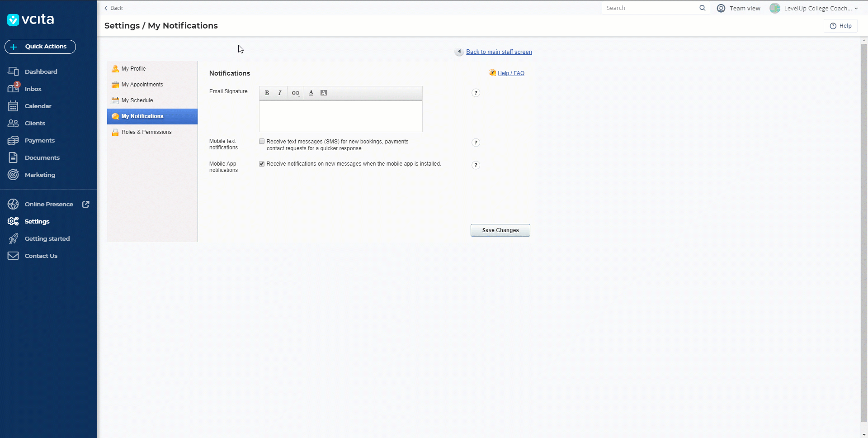Click the scrollbar up arrow
The image size is (868, 438).
[864, 40]
